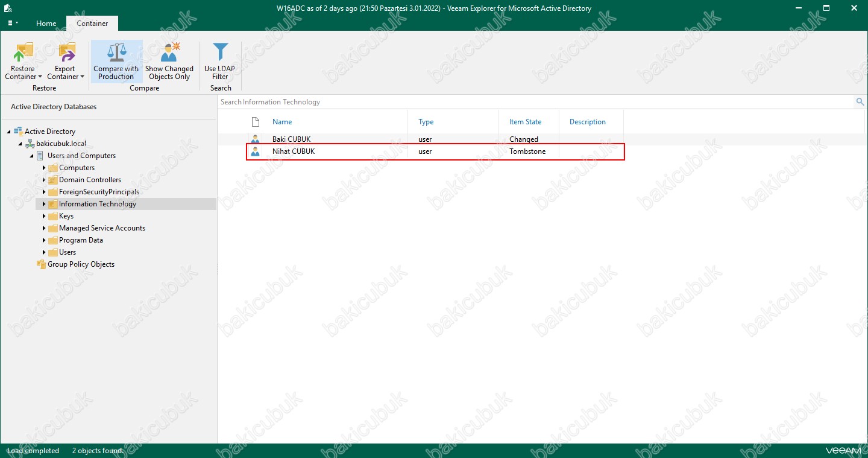868x458 pixels.
Task: Expand the Domain Controllers tree node
Action: 44,180
